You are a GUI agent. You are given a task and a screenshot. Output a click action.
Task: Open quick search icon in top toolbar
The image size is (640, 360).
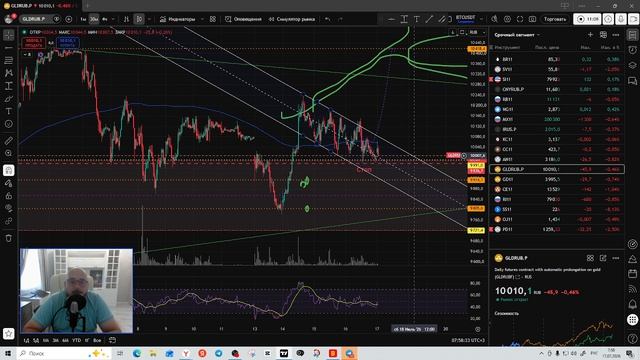pos(494,19)
